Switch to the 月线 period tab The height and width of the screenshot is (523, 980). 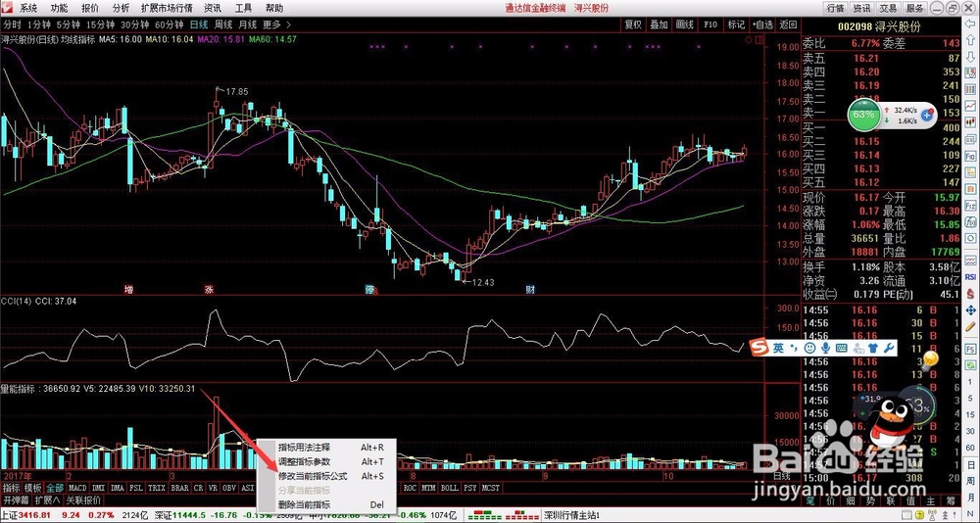click(248, 25)
